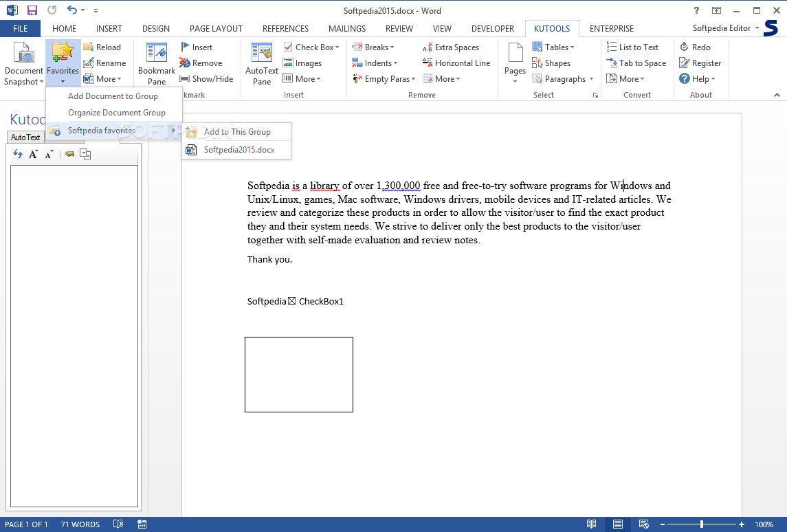Image resolution: width=787 pixels, height=532 pixels.
Task: Expand the Paragraphs dropdown
Action: 591,79
